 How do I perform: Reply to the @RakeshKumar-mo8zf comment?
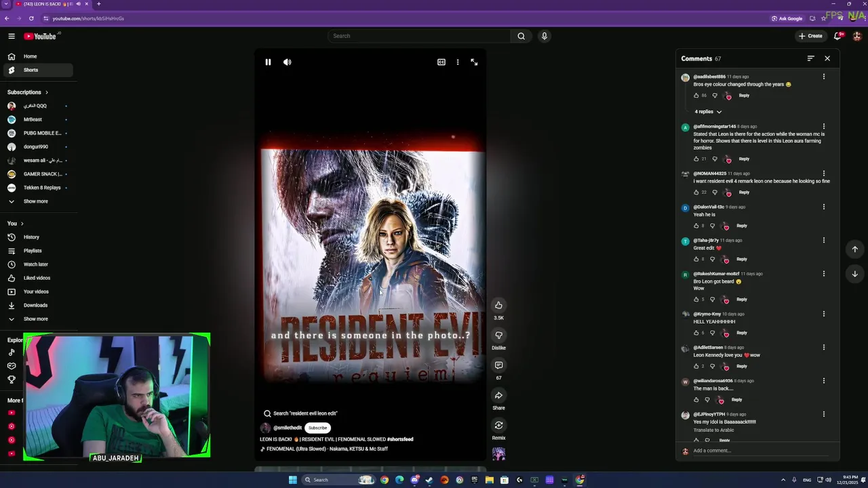(742, 300)
